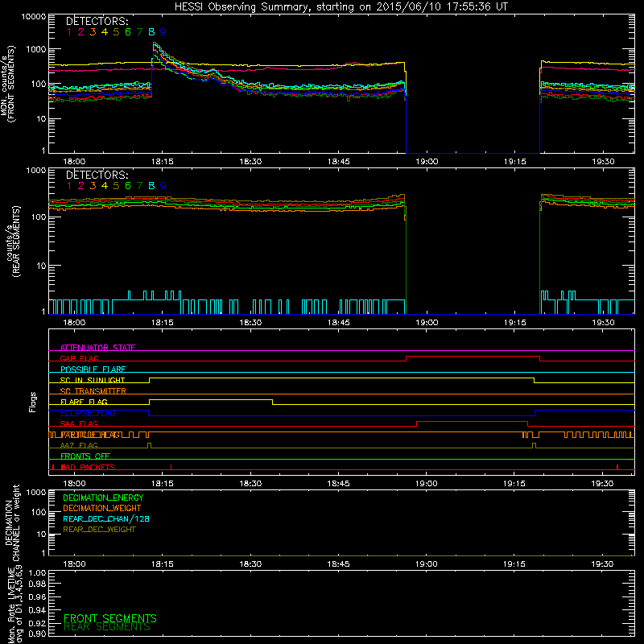Pick dark green detector 7 in rear segments legend
Image resolution: width=644 pixels, height=644 pixels.
click(139, 186)
